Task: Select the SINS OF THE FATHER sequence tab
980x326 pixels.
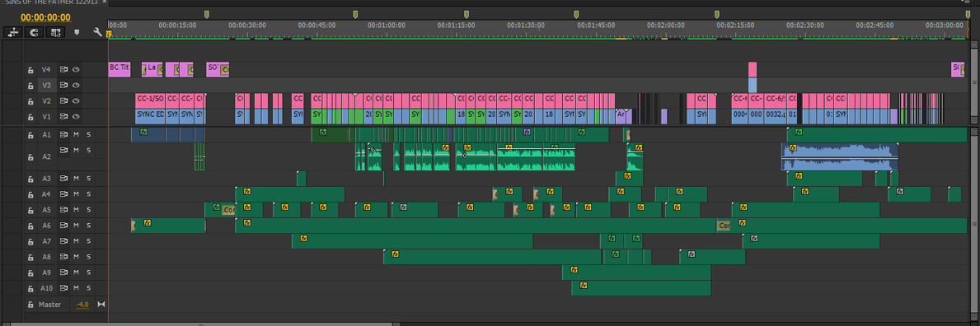Action: pyautogui.click(x=51, y=2)
